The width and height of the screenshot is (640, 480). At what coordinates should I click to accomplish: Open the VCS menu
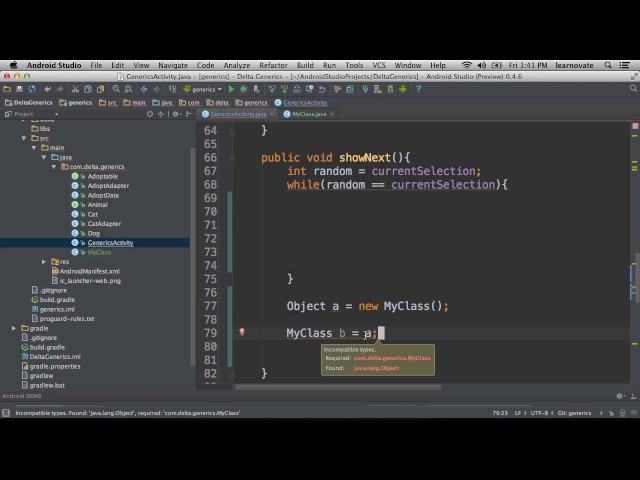[379, 65]
